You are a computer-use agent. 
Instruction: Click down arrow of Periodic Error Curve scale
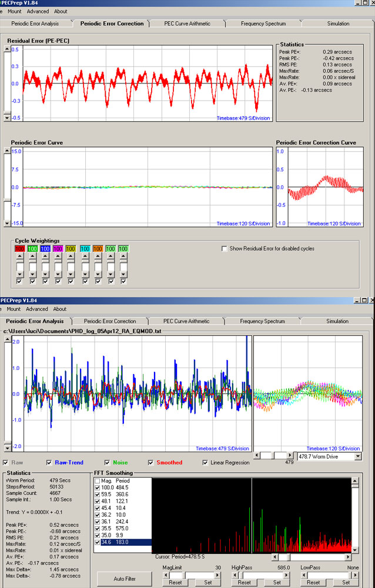[x=6, y=223]
